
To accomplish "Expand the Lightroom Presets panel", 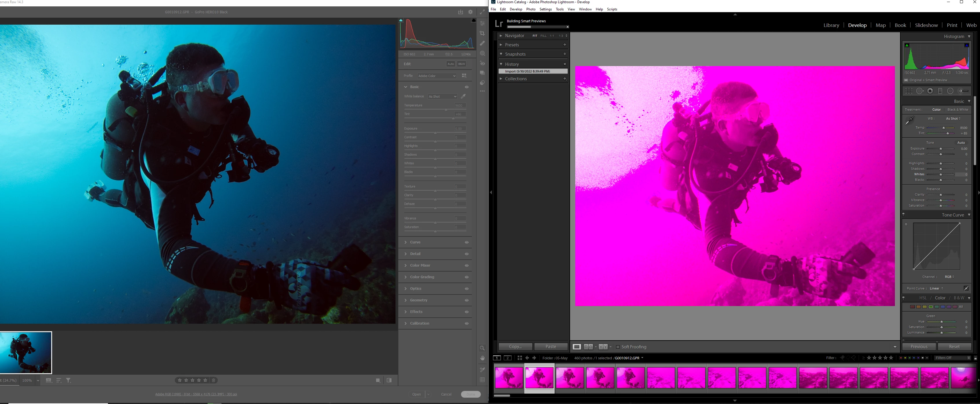I will click(512, 45).
